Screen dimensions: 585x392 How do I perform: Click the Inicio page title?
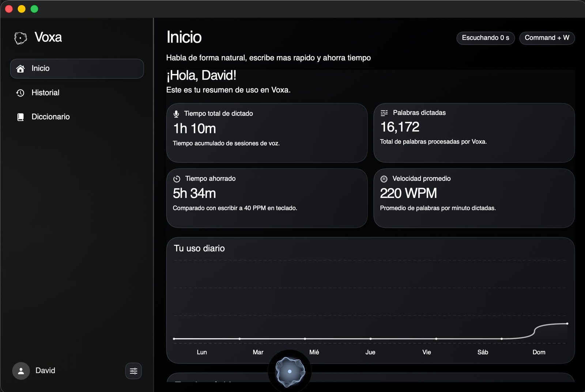[184, 37]
